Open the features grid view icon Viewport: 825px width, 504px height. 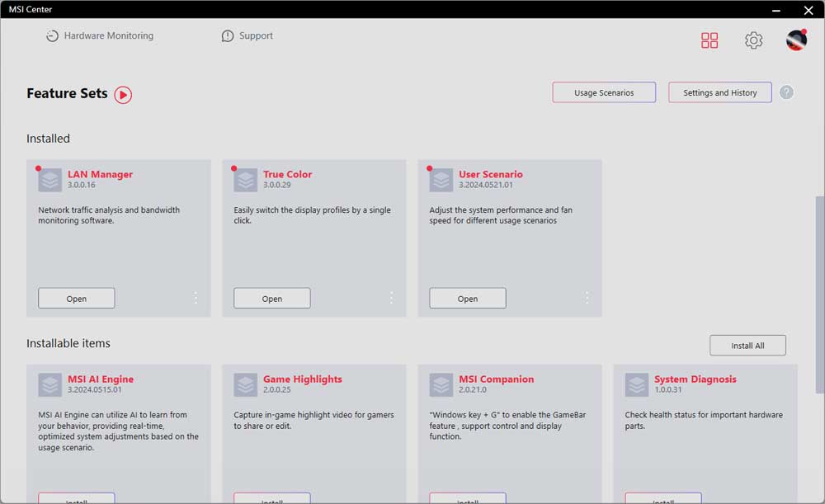point(709,40)
